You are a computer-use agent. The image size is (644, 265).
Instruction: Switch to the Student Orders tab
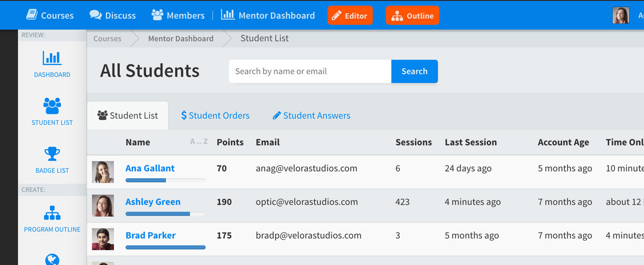[215, 115]
